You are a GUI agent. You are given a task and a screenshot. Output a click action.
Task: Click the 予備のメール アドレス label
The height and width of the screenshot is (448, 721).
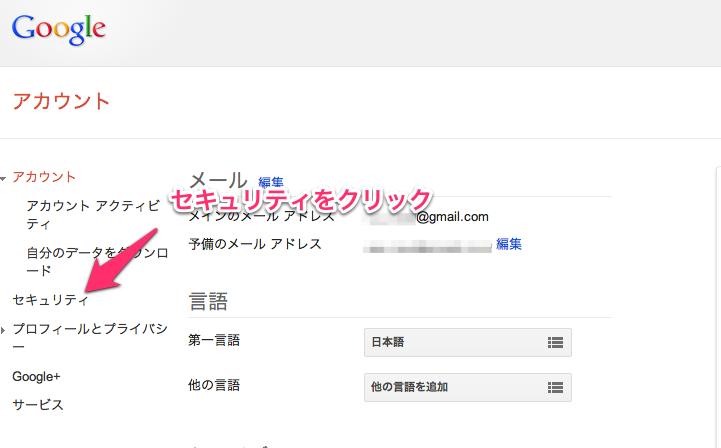click(x=255, y=244)
